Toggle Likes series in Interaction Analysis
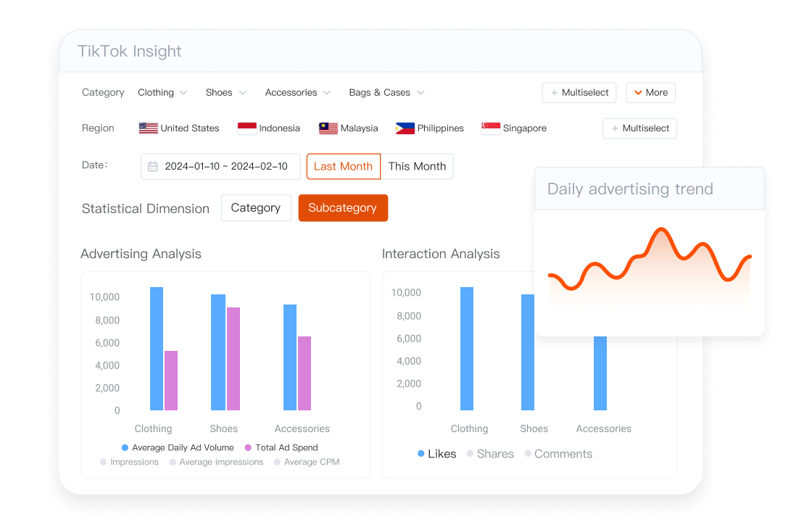The image size is (812, 522). point(437,454)
